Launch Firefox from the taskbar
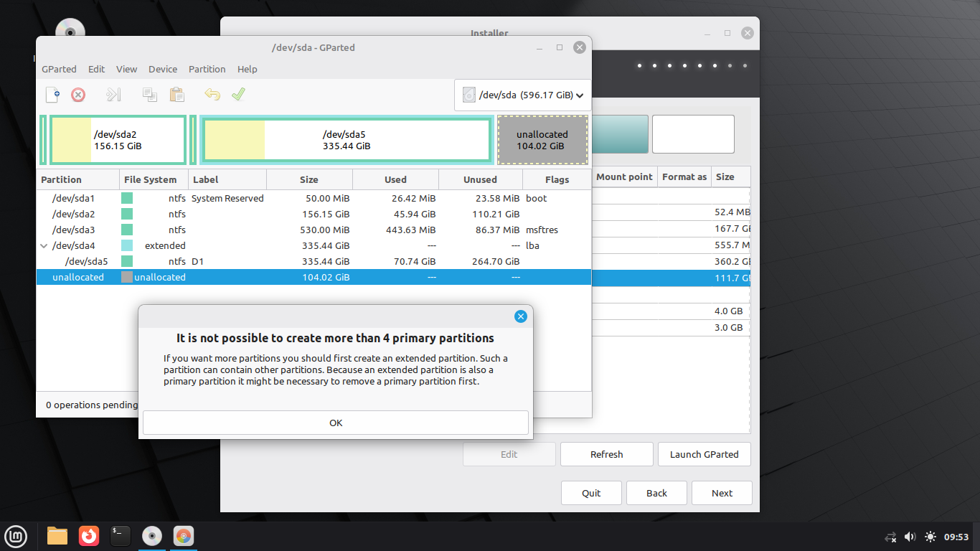The image size is (980, 551). tap(89, 536)
